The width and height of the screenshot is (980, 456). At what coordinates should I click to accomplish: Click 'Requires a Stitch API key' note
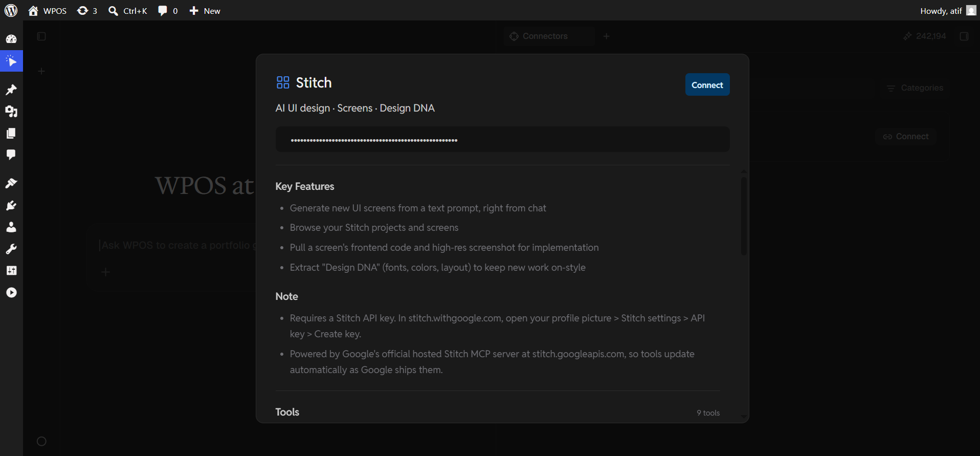pyautogui.click(x=497, y=326)
